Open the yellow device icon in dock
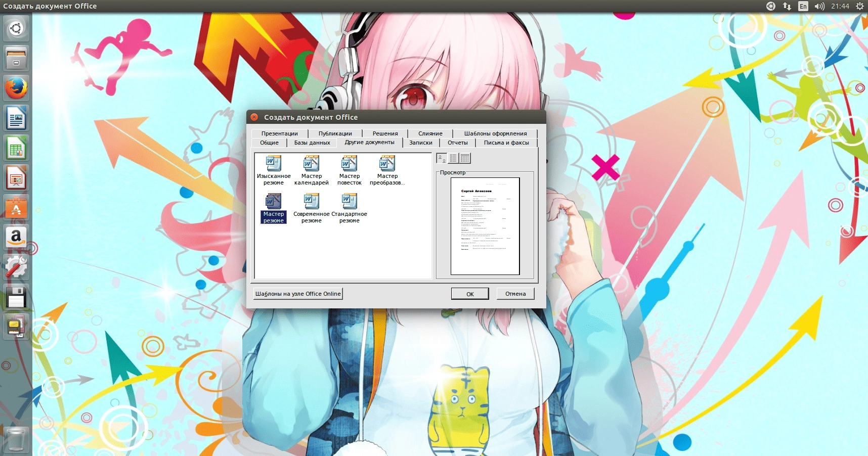 click(16, 327)
